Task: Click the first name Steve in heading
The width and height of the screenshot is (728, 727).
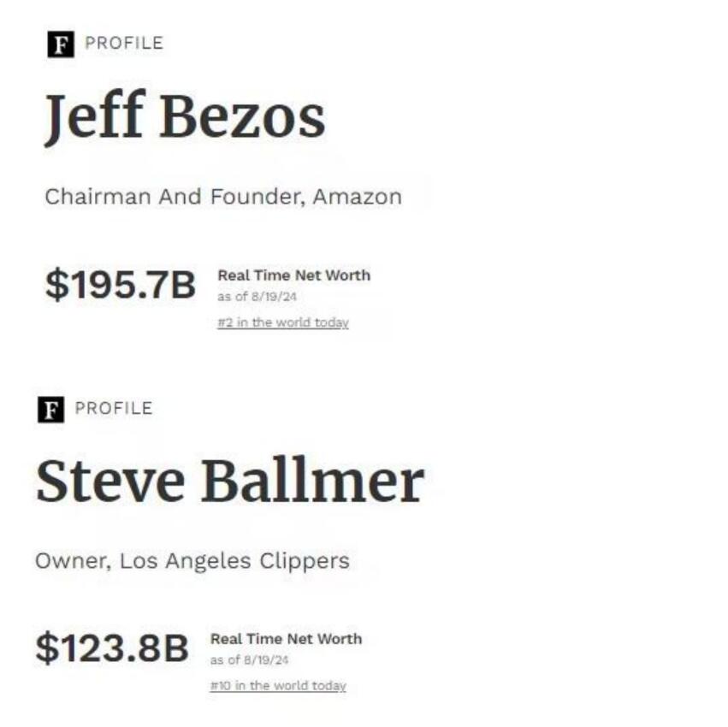Action: [x=110, y=481]
